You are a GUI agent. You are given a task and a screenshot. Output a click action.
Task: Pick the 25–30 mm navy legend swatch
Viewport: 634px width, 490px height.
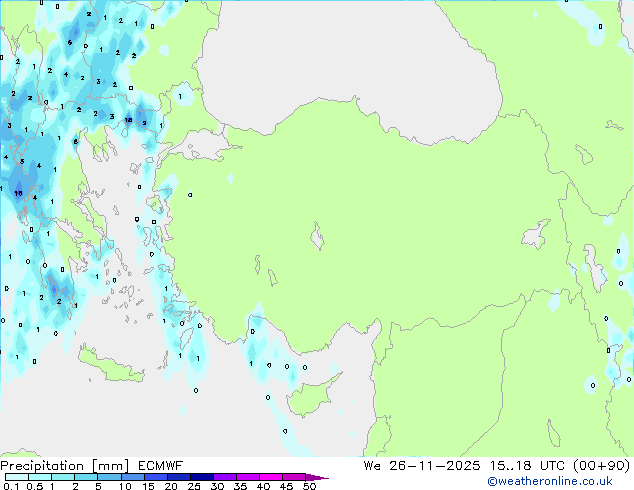202,477
